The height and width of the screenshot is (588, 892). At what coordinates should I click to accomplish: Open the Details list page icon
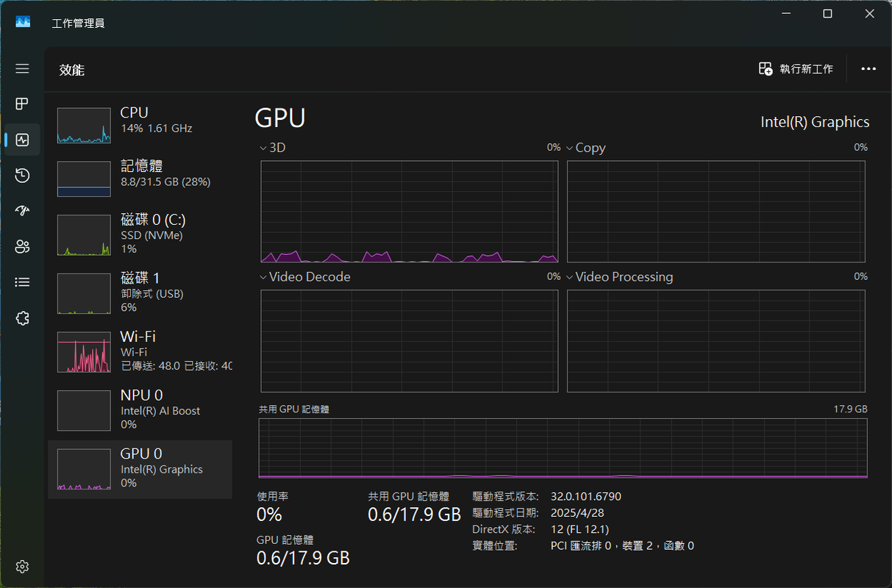pos(22,282)
